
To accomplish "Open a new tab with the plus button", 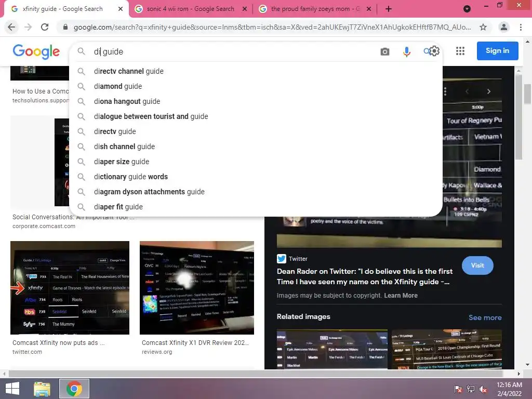I will coord(389,9).
